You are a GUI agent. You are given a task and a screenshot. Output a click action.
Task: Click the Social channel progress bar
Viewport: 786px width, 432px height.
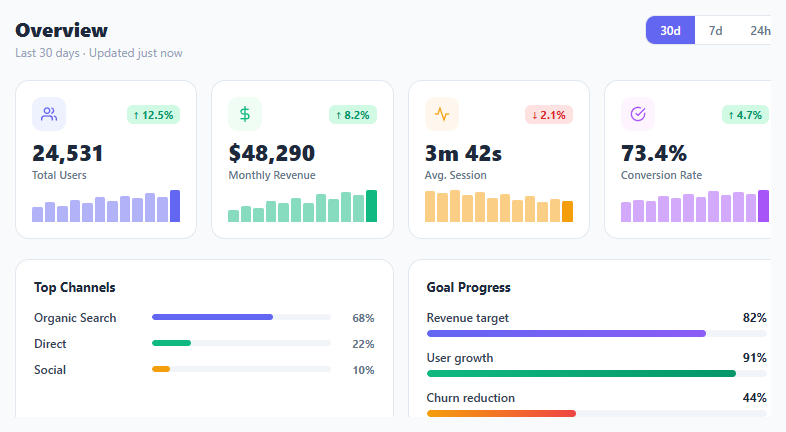241,369
